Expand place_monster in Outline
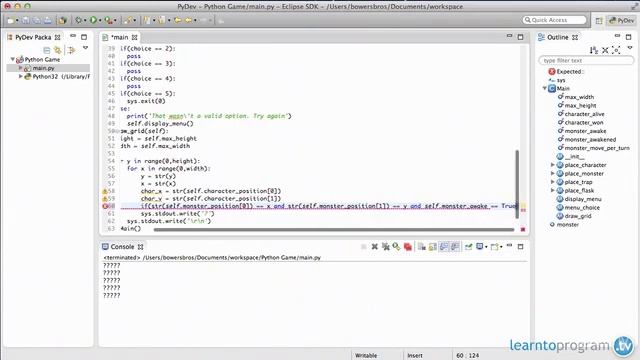Viewport: 640px width, 360px height. [x=553, y=173]
